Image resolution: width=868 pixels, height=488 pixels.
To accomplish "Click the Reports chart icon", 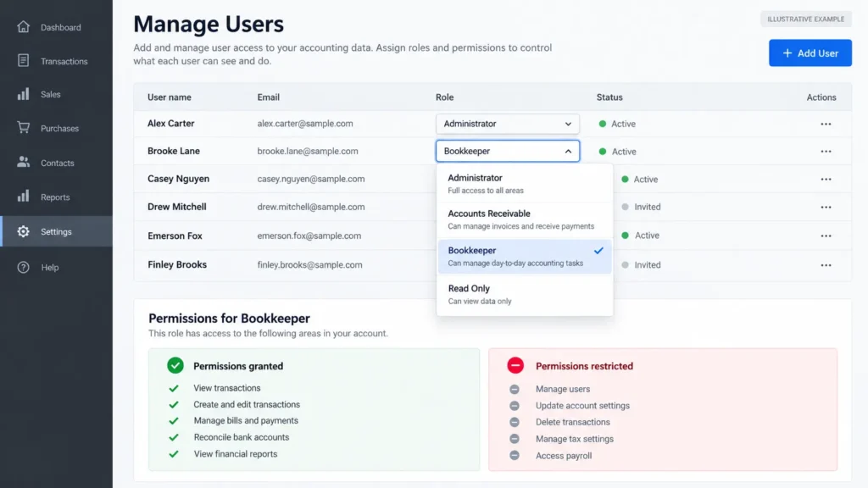I will point(23,197).
